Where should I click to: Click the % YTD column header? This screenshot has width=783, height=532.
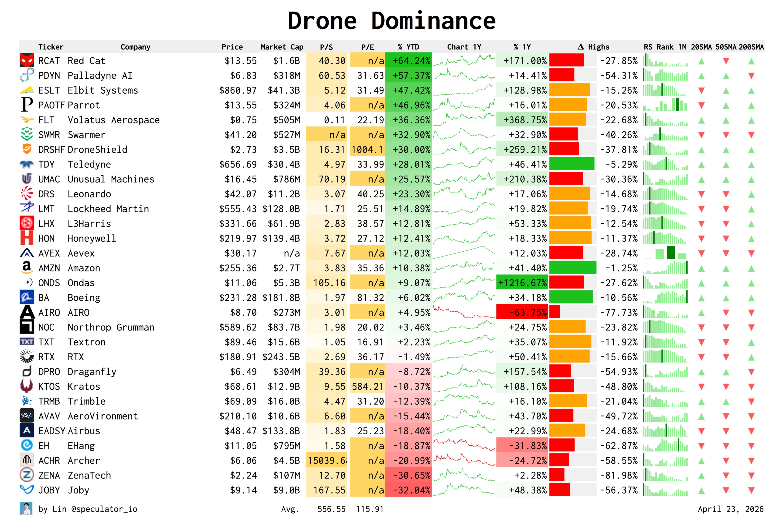coord(408,47)
